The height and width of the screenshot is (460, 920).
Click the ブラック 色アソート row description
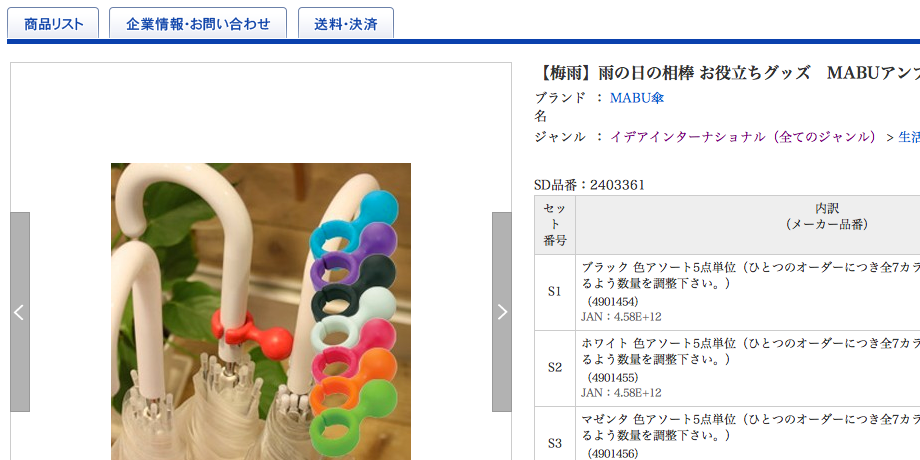[750, 292]
